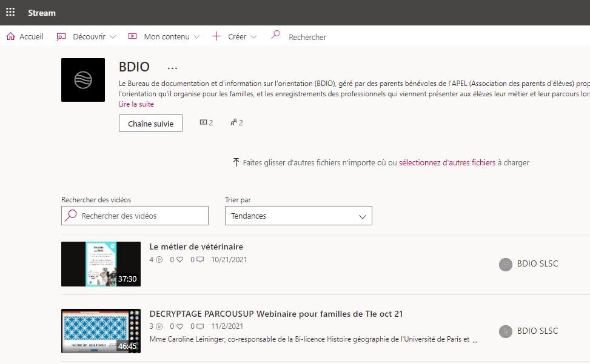Click BDIO SLSC avatar on vétérinaire row
The image size is (590, 364).
click(x=506, y=264)
